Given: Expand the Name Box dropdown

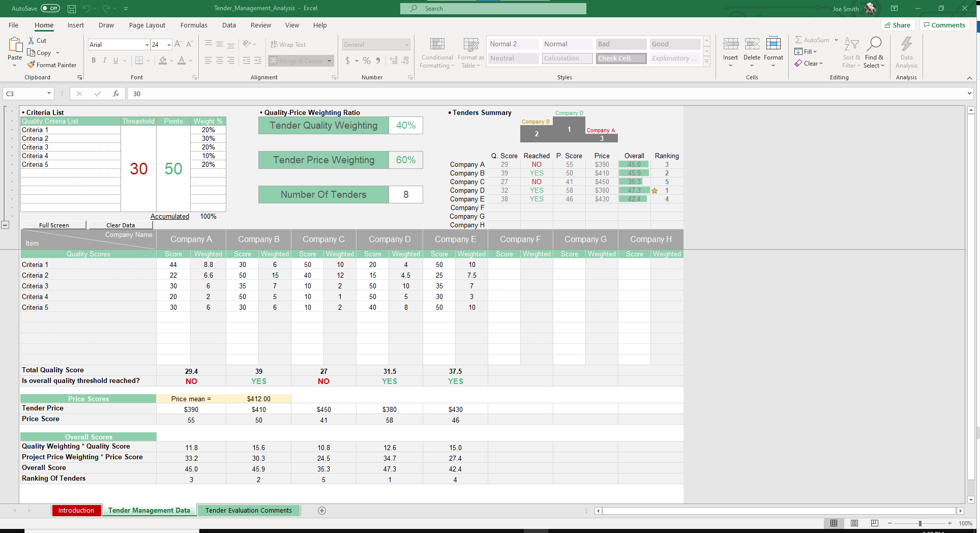Looking at the screenshot, I should click(49, 94).
